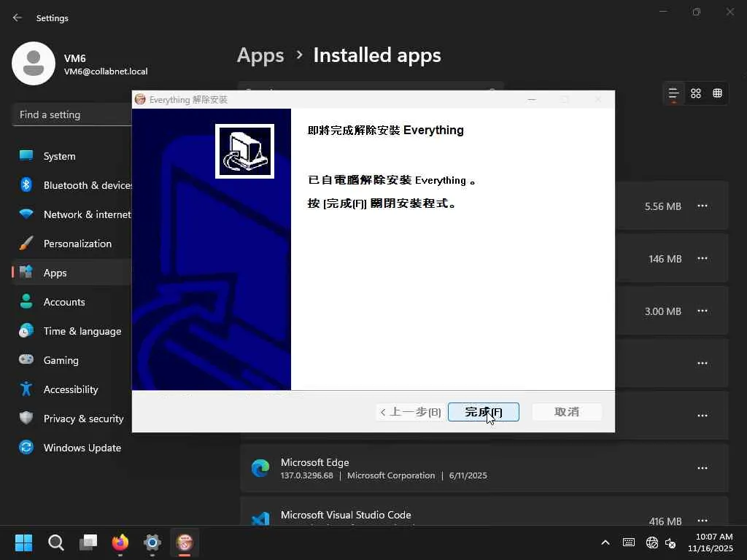This screenshot has height=560, width=747.
Task: Open Network & internet settings
Action: point(71,214)
